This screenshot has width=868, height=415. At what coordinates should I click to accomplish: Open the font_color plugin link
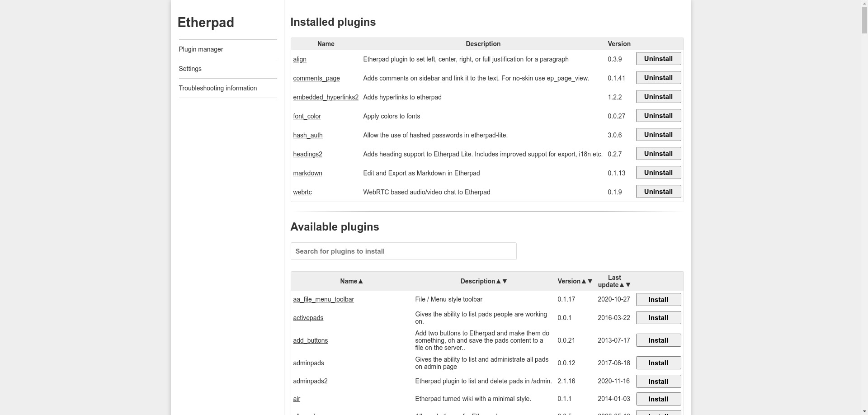[307, 116]
